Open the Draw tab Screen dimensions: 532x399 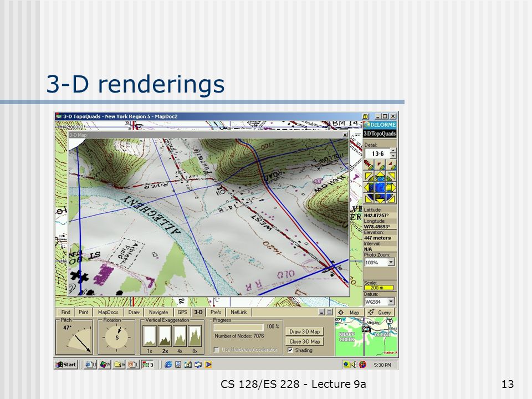[134, 312]
